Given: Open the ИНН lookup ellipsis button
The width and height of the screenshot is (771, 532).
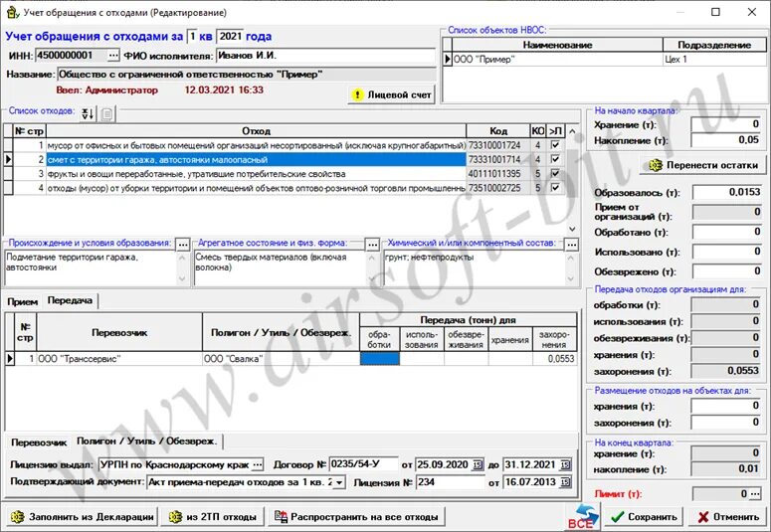Looking at the screenshot, I should click(x=113, y=55).
